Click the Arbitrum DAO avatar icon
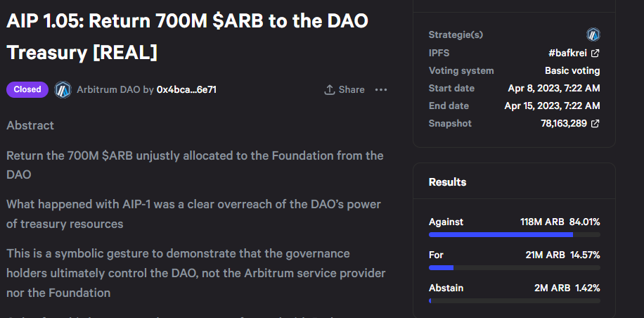Image resolution: width=644 pixels, height=318 pixels. [x=63, y=89]
